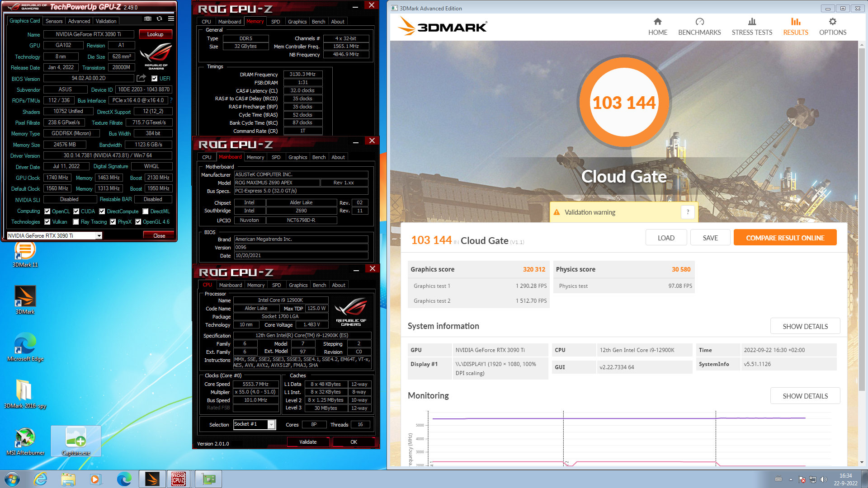
Task: Toggle the OpenGL 4.6 checkbox
Action: pos(138,222)
